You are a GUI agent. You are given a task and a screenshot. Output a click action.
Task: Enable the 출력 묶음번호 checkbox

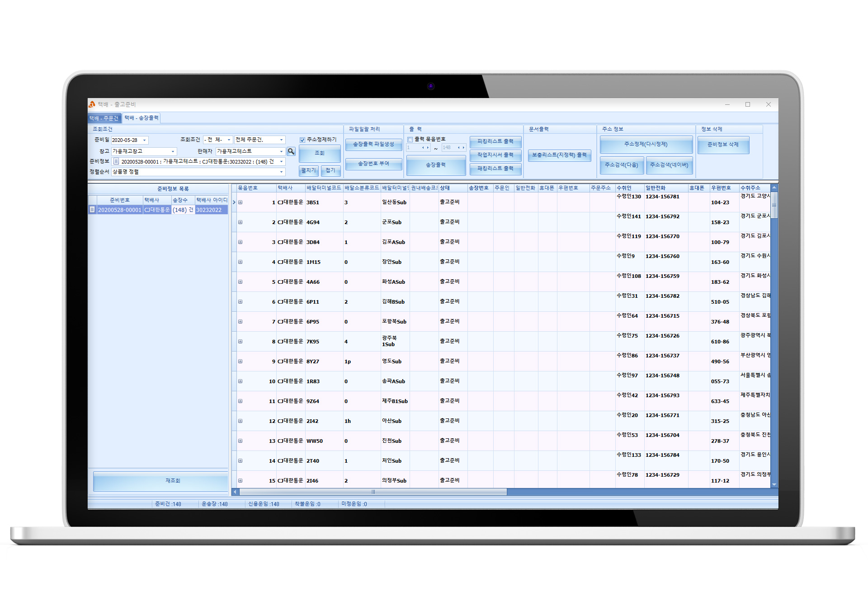(x=410, y=140)
